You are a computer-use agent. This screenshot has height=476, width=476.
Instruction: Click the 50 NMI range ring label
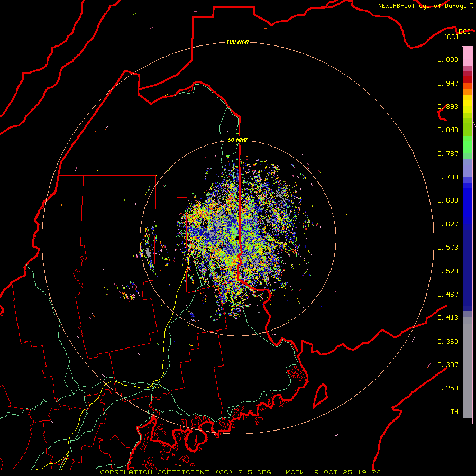237,140
